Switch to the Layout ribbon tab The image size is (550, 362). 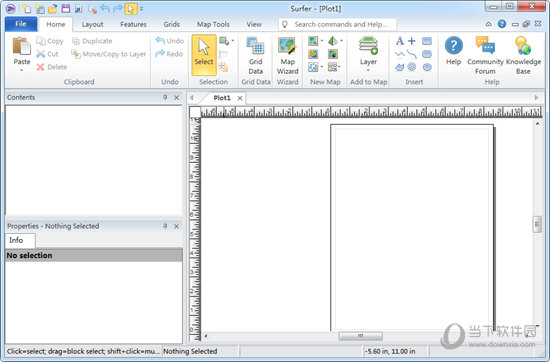point(92,24)
